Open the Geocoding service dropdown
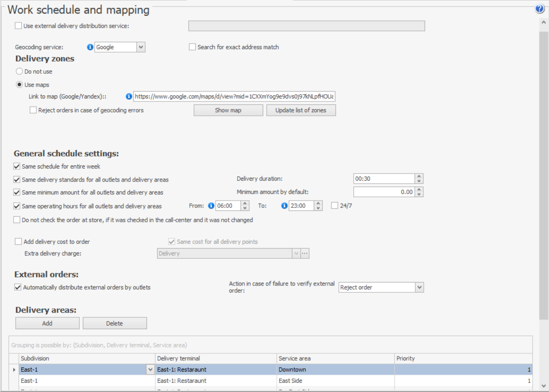 pos(141,47)
